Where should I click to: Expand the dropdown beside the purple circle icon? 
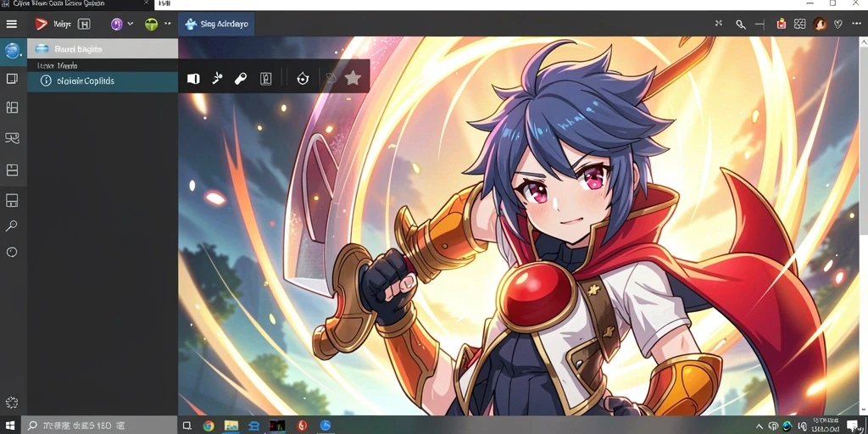[131, 24]
